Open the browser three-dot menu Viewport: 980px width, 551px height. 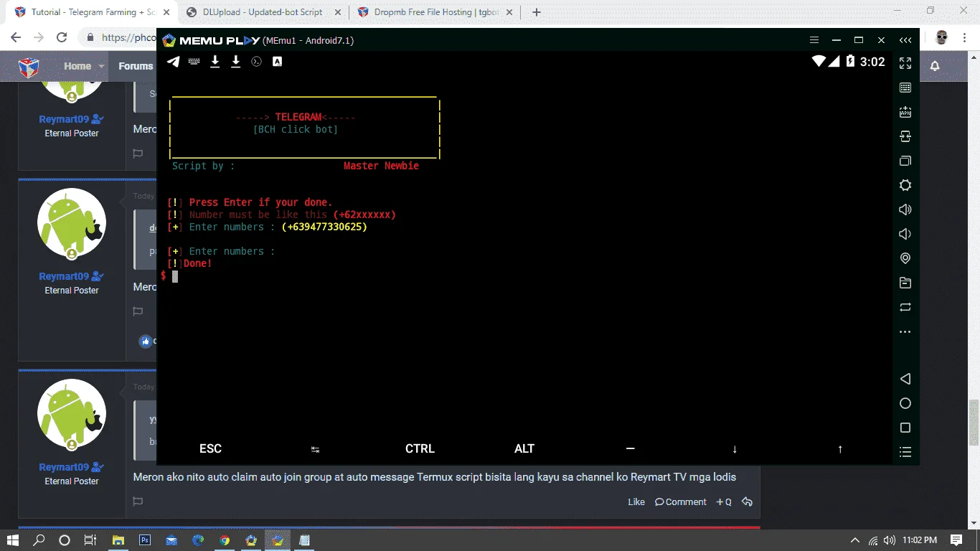click(x=965, y=37)
